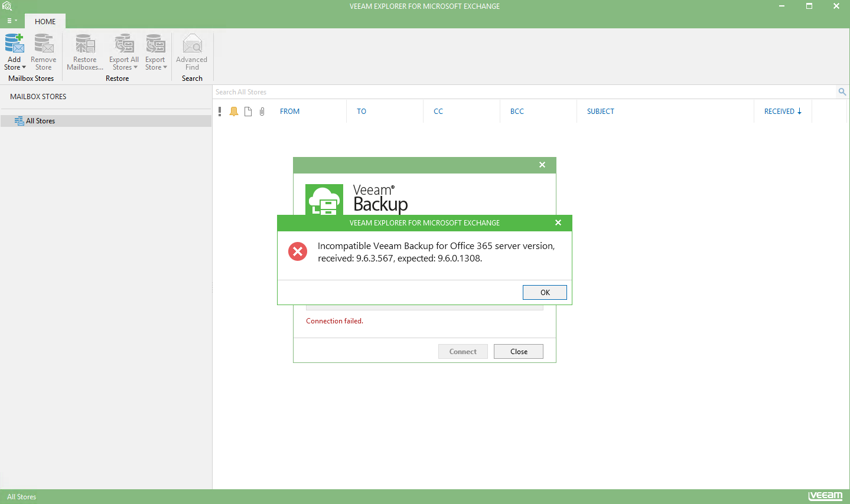Expand Export All Stores dropdown arrow

tap(136, 67)
